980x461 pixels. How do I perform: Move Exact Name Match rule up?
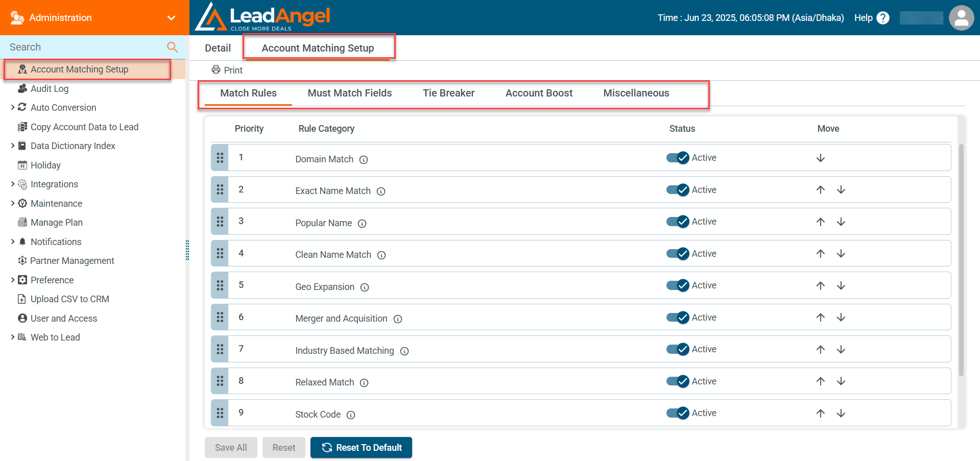tap(821, 190)
